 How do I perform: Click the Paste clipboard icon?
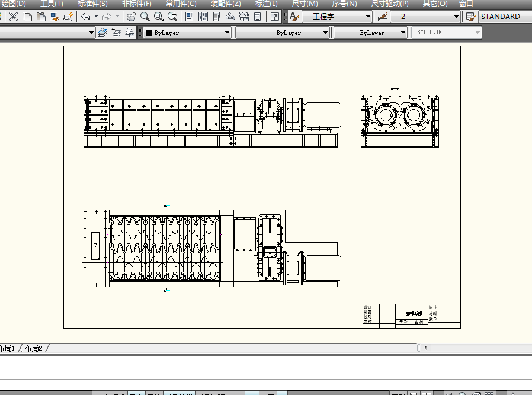(x=41, y=17)
